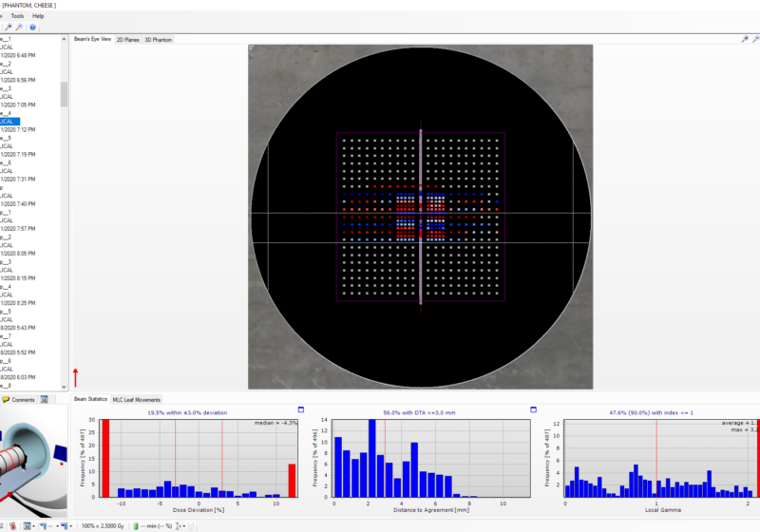
Task: Maximize the Dose Deviation histogram panel
Action: [300, 409]
